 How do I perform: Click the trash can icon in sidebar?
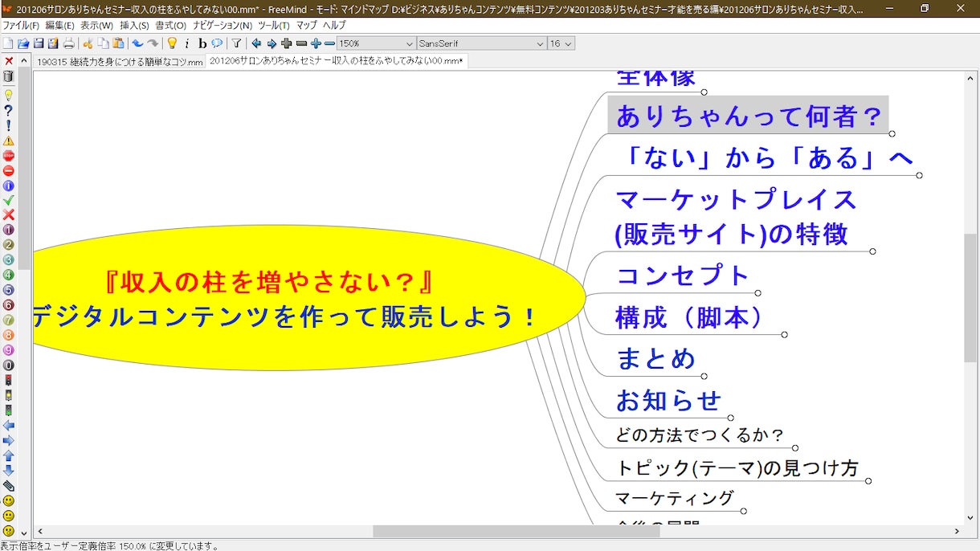tap(9, 76)
